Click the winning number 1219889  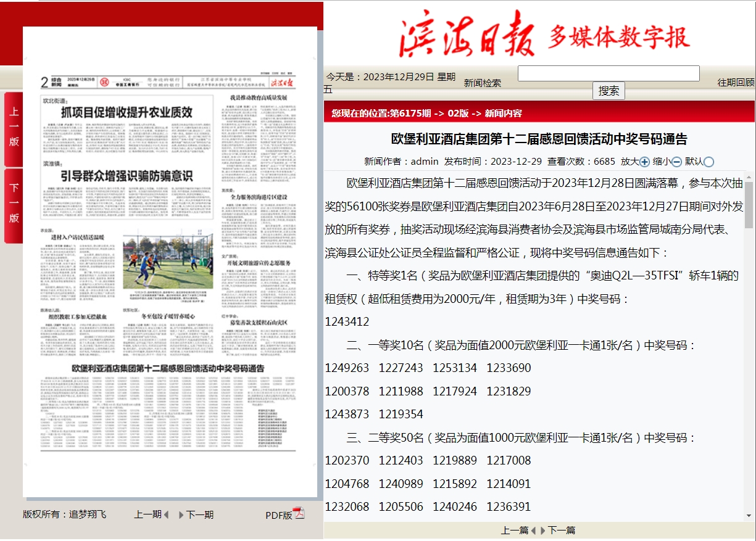pos(455,461)
